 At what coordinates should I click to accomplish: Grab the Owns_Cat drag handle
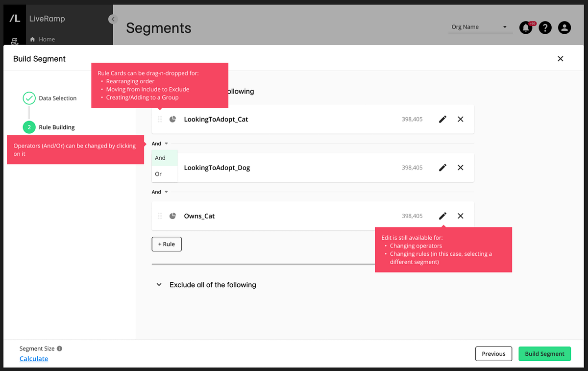click(160, 216)
